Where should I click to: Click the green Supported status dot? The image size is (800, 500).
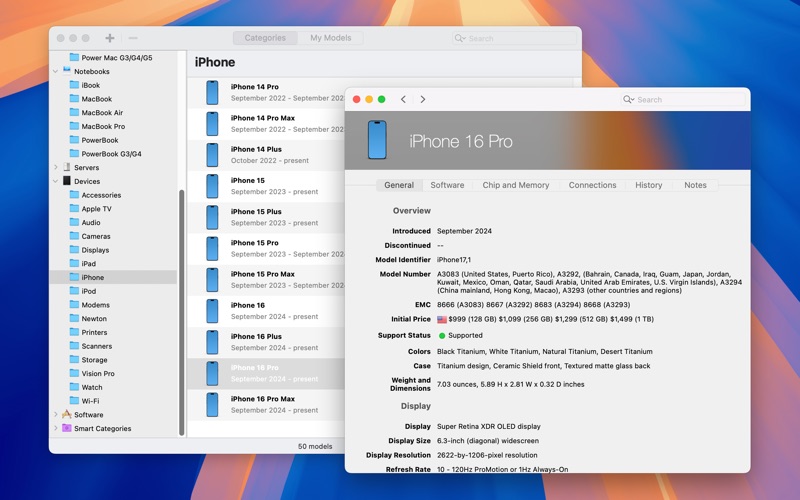click(x=442, y=336)
